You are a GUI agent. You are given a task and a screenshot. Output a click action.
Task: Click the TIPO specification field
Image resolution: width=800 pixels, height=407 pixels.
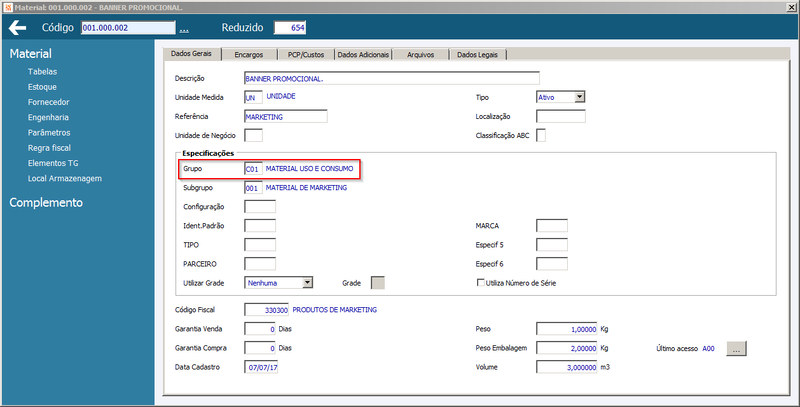coord(260,245)
